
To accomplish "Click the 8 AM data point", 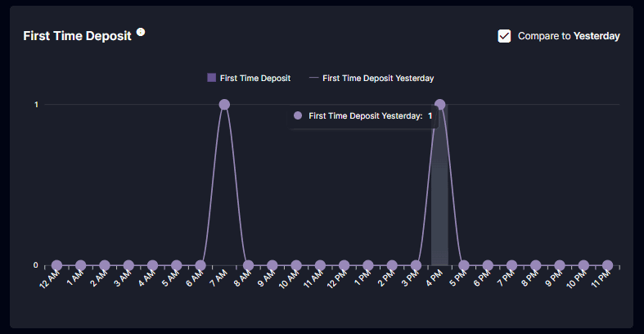I will tap(248, 265).
